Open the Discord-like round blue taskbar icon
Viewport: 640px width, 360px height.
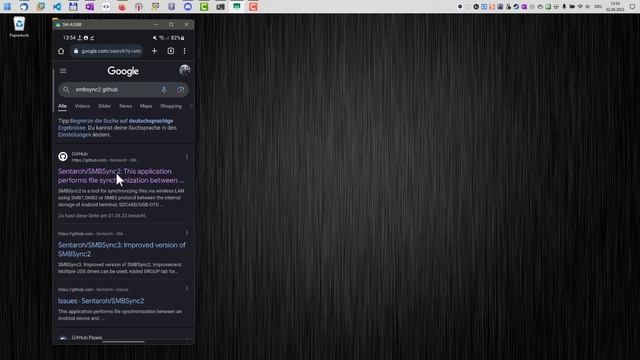tap(188, 7)
